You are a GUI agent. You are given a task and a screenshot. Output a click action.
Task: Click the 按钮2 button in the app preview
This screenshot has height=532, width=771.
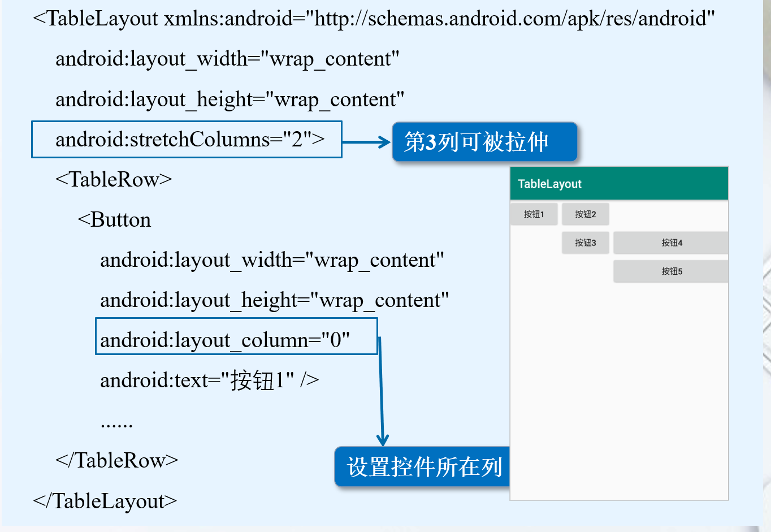[x=586, y=214]
